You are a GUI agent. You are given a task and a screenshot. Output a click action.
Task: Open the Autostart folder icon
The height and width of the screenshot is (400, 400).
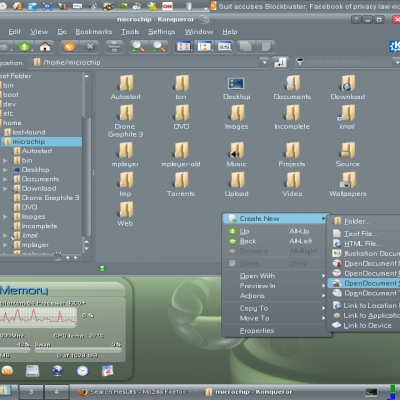[126, 87]
